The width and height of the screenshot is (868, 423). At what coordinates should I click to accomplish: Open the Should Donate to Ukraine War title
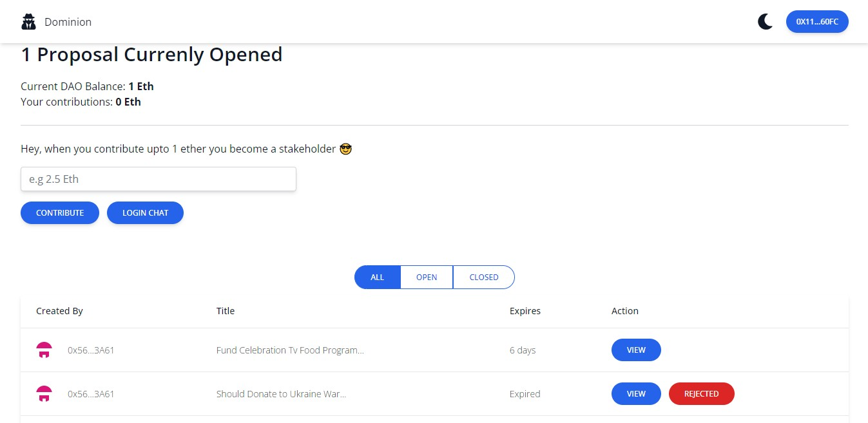281,394
